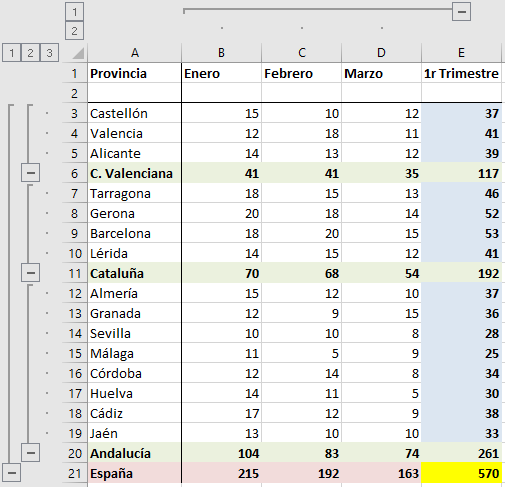Select the Granada cell
Image resolution: width=505 pixels, height=487 pixels.
tap(135, 313)
